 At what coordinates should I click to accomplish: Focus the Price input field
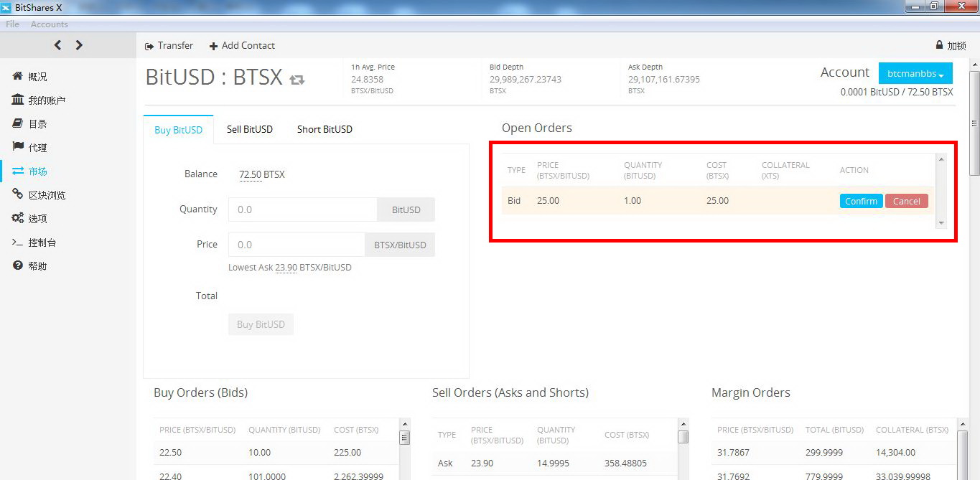pos(297,245)
